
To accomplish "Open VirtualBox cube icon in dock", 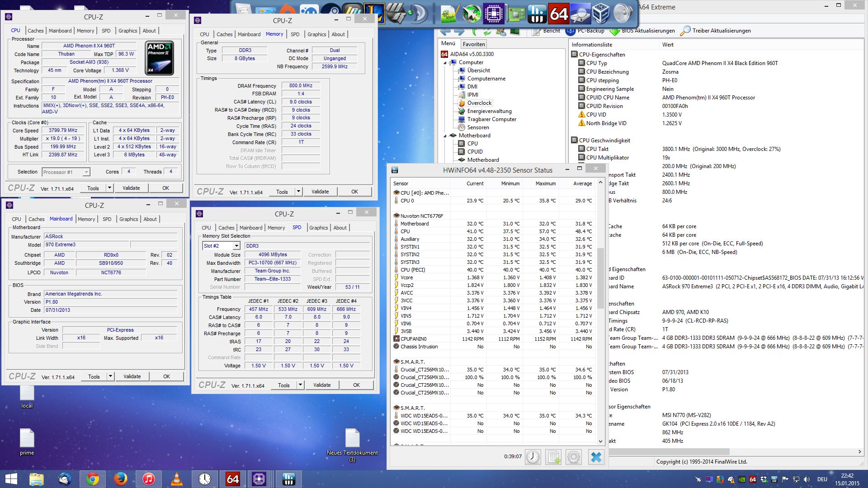I will [x=601, y=14].
